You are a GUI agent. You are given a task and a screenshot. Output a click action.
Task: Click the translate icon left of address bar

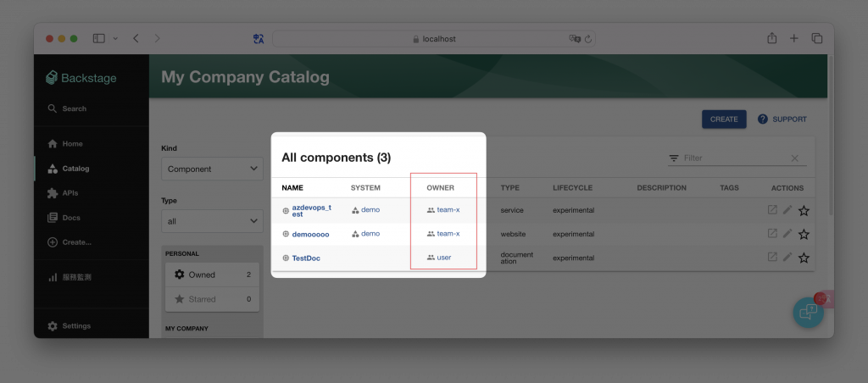point(259,39)
